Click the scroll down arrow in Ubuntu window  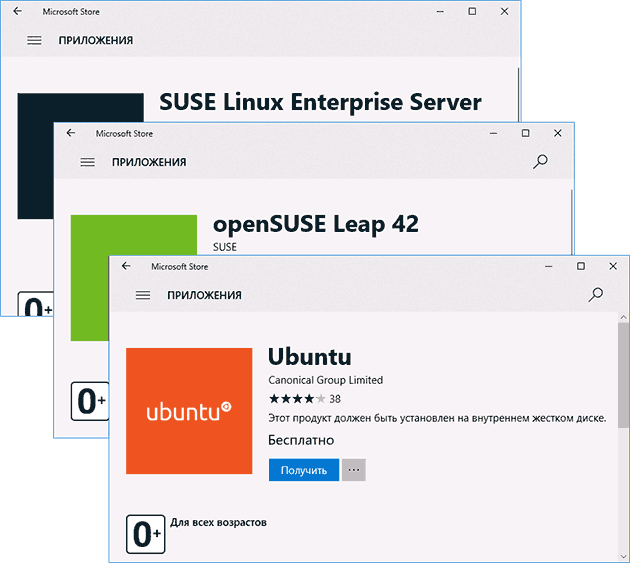click(x=624, y=557)
